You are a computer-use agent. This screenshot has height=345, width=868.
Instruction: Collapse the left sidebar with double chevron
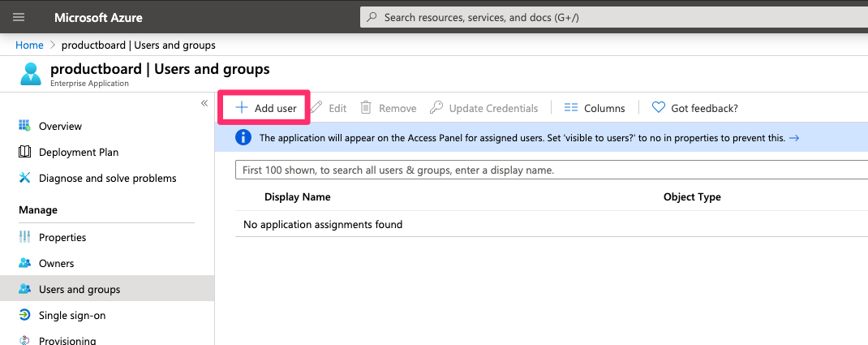[x=204, y=103]
